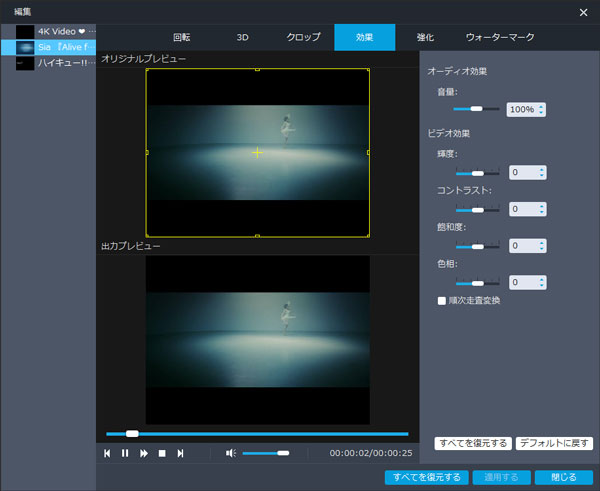Click the 4K Video thumbnail

25,32
